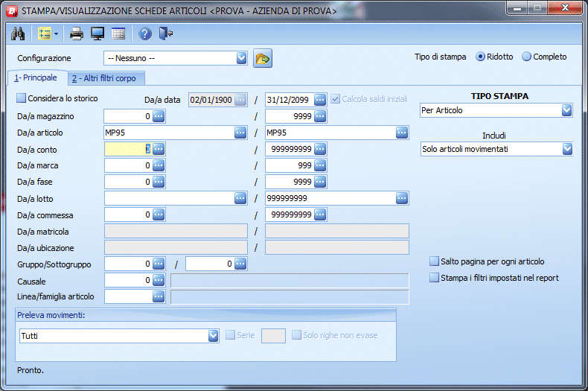The height and width of the screenshot is (391, 588).
Task: Click the Serie value input box
Action: coord(273,335)
